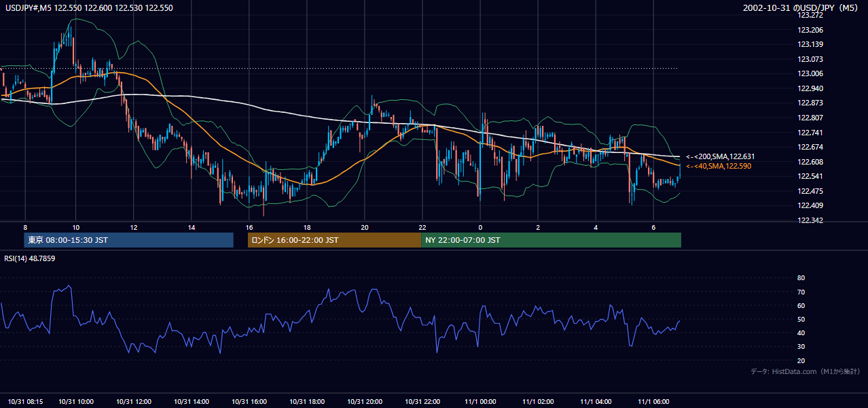Click the 10/31 12:00 date label
This screenshot has height=408, width=868.
pyautogui.click(x=134, y=401)
